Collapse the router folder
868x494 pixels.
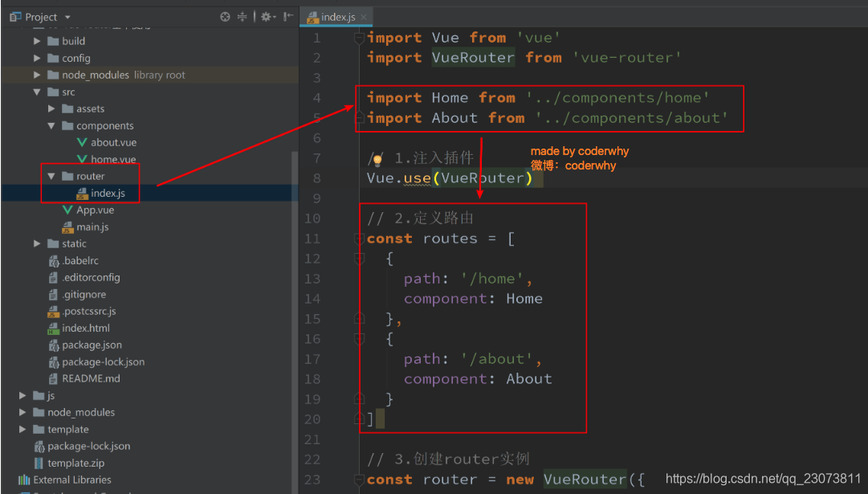point(51,176)
